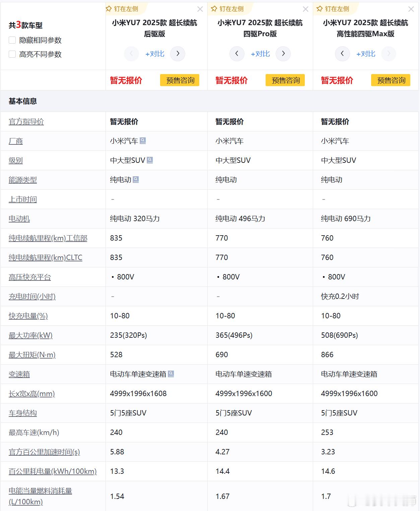Select the 最高车速(km/h) row label
The image size is (420, 511).
point(34,433)
